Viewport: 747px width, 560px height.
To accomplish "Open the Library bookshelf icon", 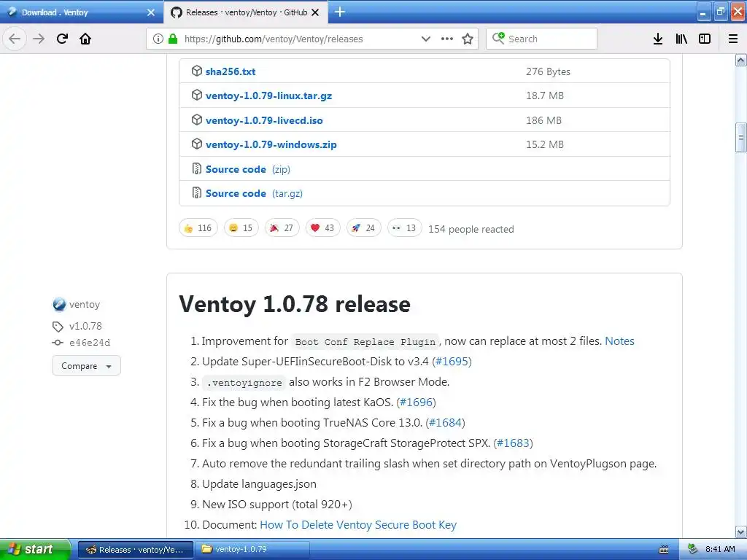I will 681,39.
